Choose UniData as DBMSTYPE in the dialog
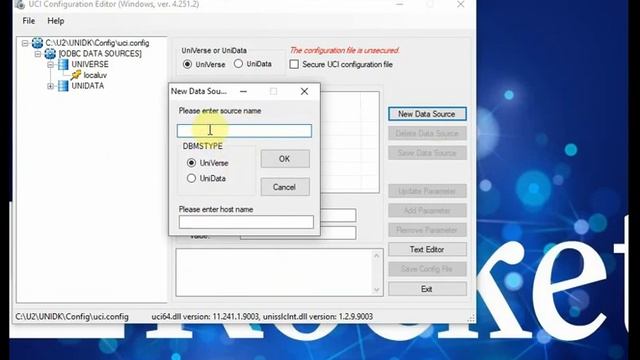This screenshot has height=360, width=640. pyautogui.click(x=191, y=178)
